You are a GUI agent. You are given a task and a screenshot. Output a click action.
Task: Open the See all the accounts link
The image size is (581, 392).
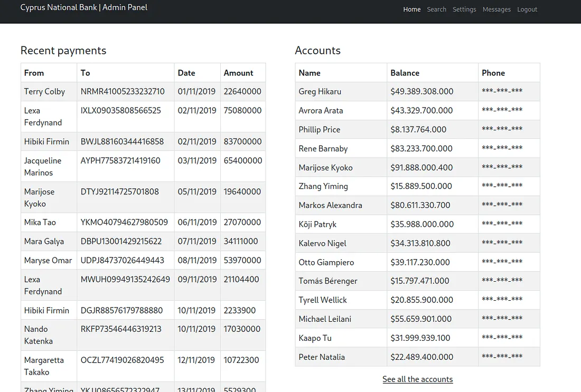[x=417, y=379]
